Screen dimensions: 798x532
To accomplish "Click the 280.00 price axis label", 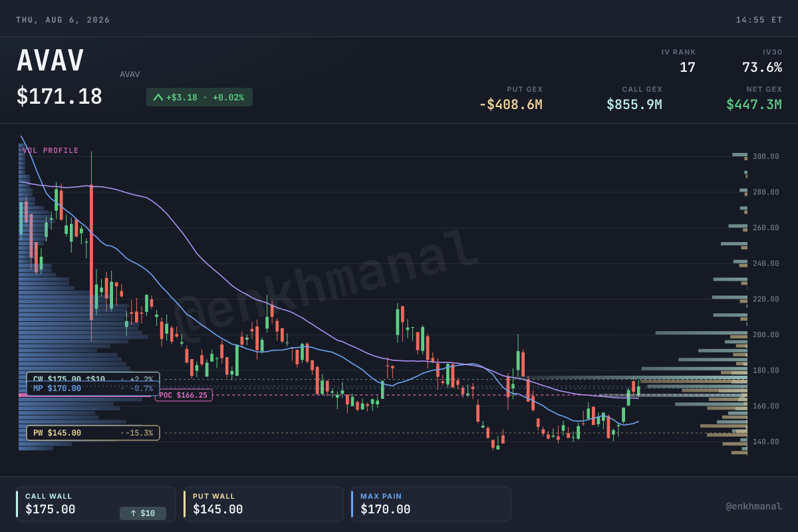I will click(766, 192).
